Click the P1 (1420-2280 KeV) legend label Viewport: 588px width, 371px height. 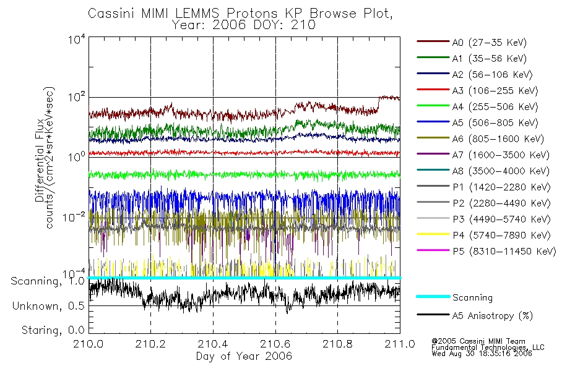point(502,187)
